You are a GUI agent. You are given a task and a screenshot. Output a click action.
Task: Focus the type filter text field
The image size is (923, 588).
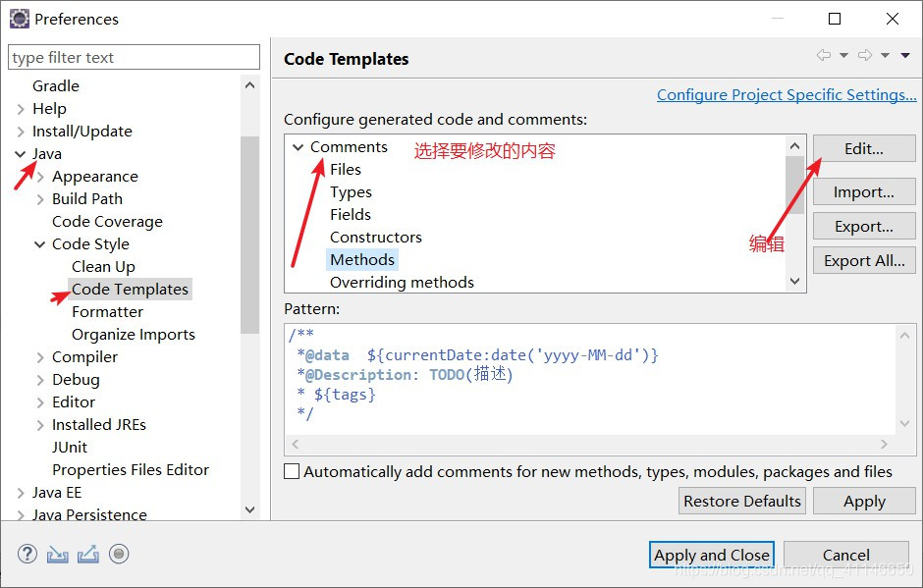135,57
